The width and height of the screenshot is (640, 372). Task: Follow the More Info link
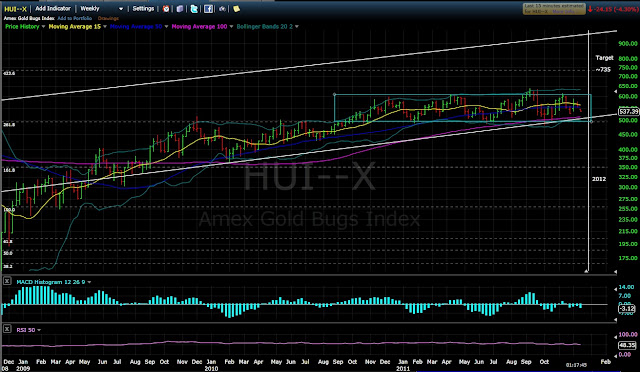563,11
